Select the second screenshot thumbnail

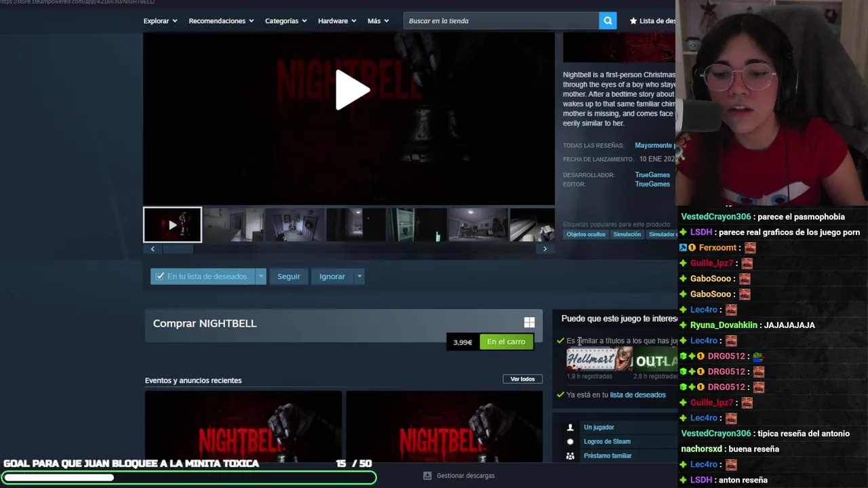233,225
